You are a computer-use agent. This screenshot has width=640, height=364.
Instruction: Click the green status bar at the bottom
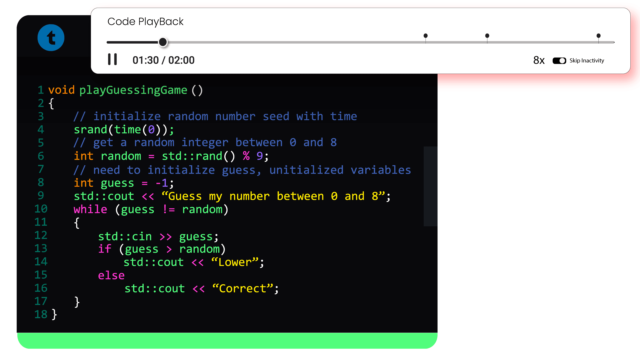point(227,340)
